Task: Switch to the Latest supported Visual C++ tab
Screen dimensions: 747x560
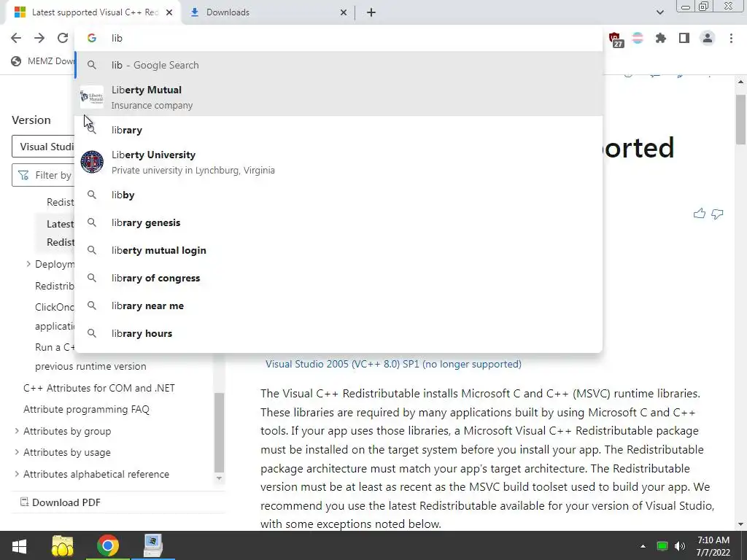Action: coord(93,12)
